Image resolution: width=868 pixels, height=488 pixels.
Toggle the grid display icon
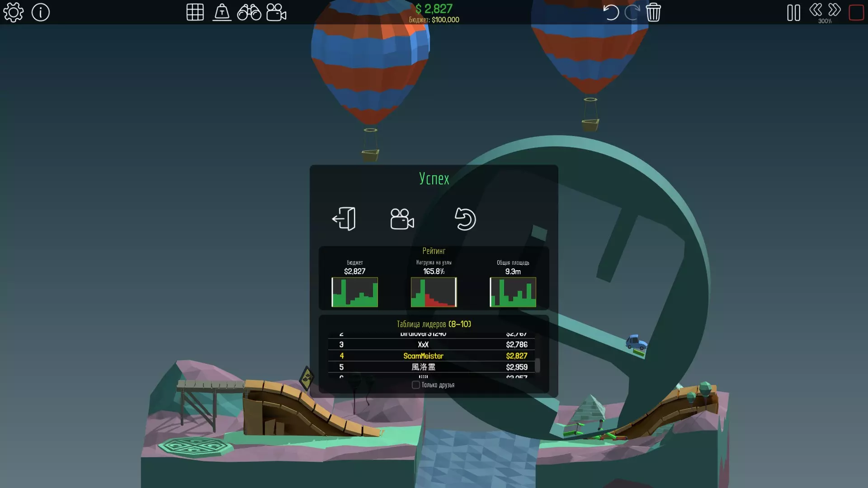195,12
